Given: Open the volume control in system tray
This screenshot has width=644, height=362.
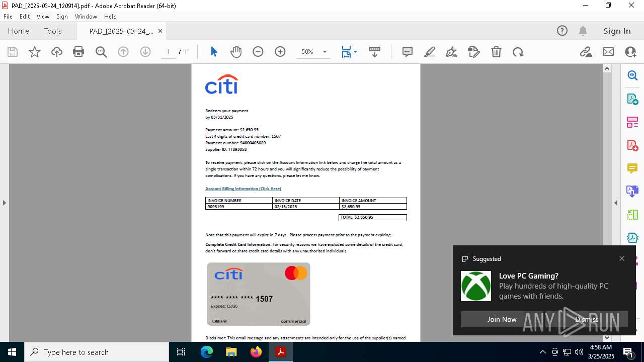Looking at the screenshot, I should click(579, 352).
